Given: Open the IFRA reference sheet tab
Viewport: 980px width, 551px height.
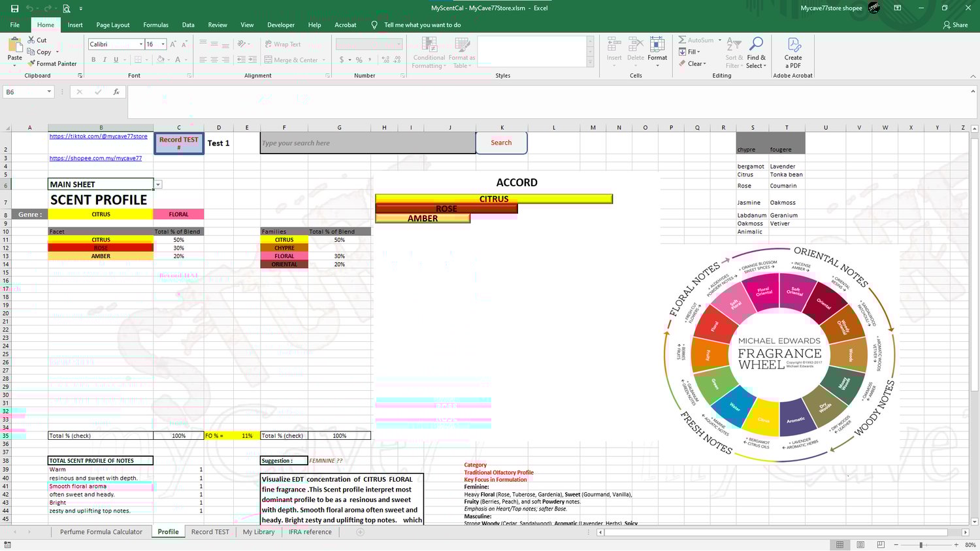Looking at the screenshot, I should click(x=310, y=532).
